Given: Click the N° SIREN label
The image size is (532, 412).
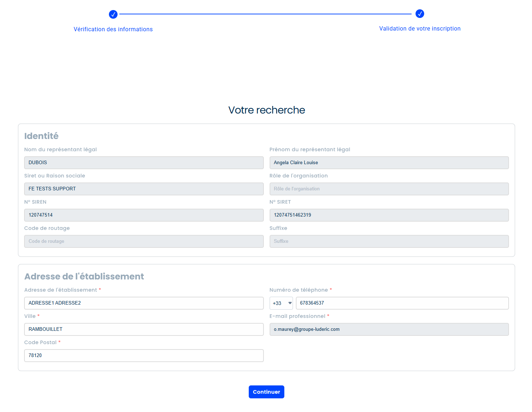Looking at the screenshot, I should click(35, 202).
